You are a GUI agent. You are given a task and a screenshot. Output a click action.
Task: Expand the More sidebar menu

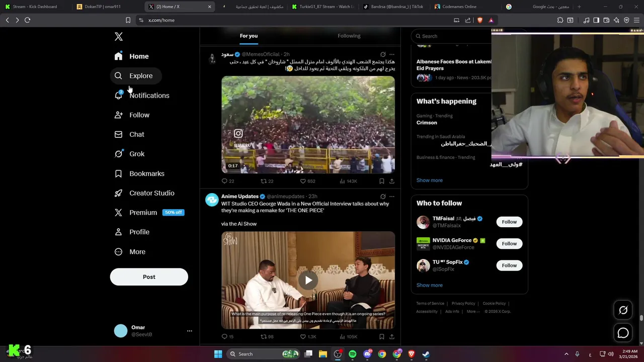click(130, 252)
